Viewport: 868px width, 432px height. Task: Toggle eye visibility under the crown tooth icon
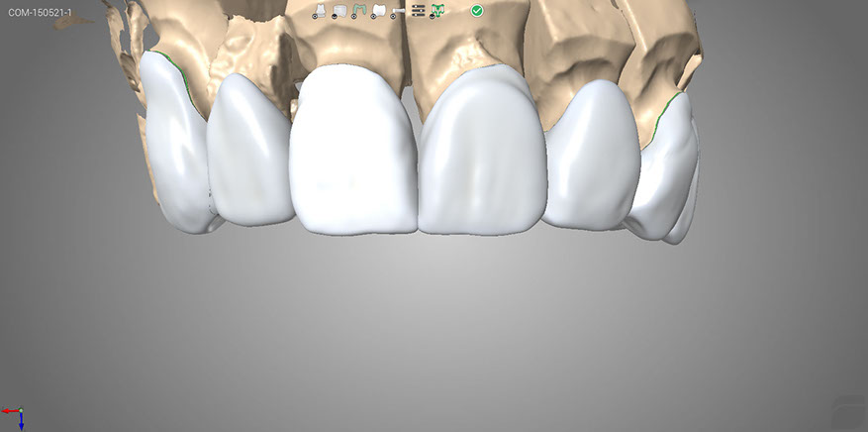tap(372, 17)
